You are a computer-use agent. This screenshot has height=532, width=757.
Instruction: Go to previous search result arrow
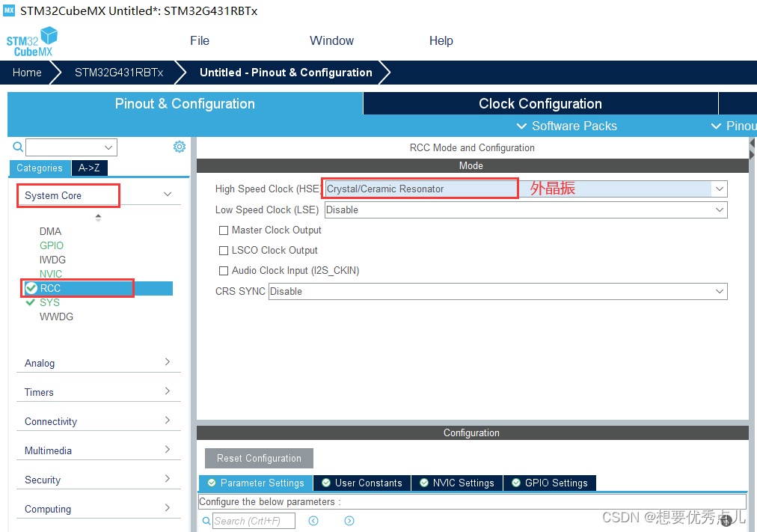point(313,521)
